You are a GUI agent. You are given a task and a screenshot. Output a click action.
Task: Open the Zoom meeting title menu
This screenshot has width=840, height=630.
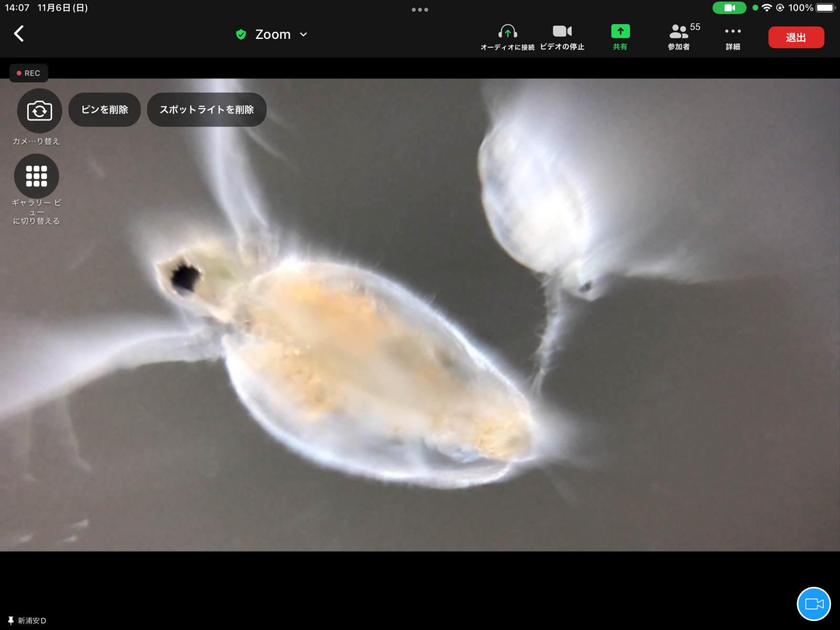(272, 35)
